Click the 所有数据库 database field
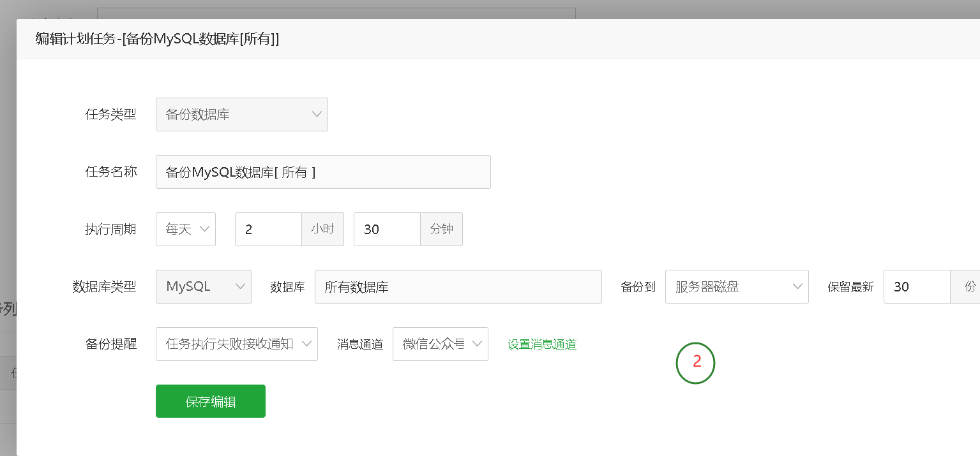This screenshot has height=456, width=980. tap(458, 286)
